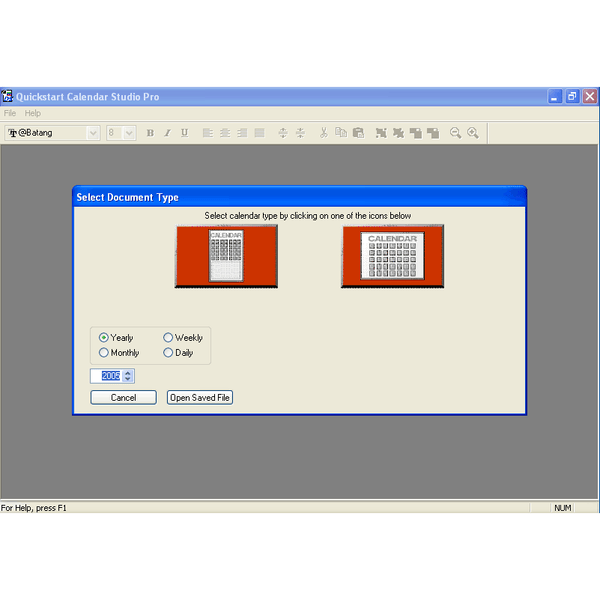Increase year with spinner up arrow

128,372
